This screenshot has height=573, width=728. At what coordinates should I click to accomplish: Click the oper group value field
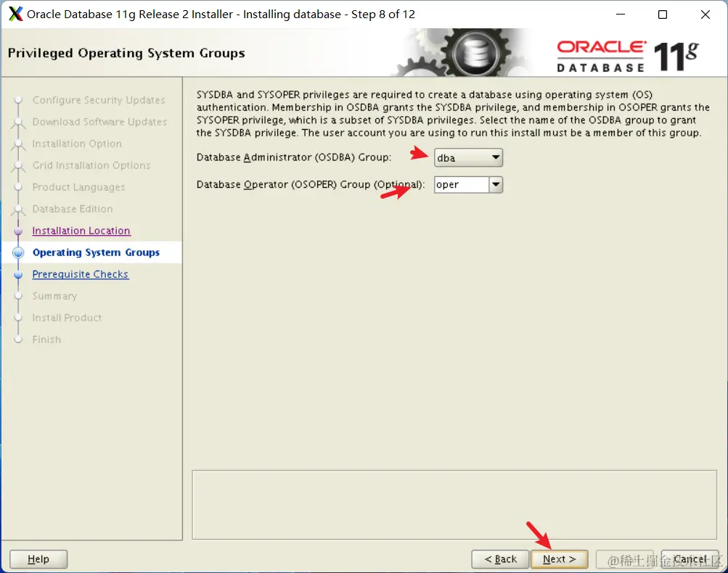pyautogui.click(x=462, y=185)
